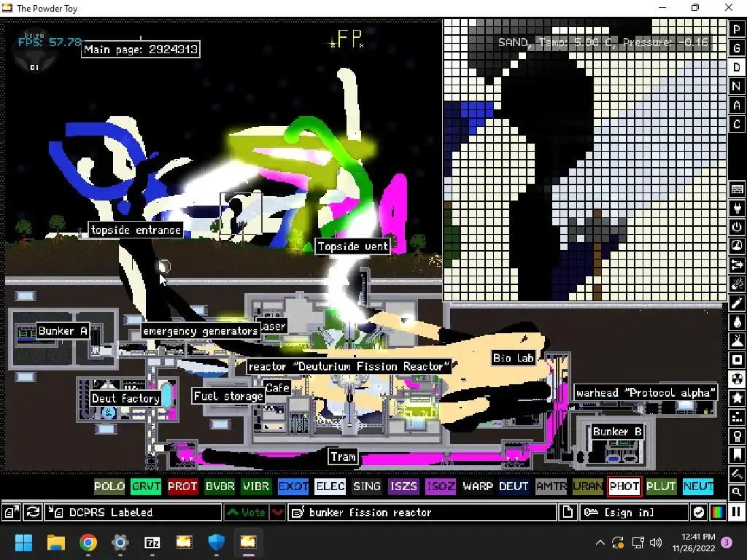This screenshot has height=560, width=747.
Task: Toggle the D decorations option
Action: pos(737,67)
